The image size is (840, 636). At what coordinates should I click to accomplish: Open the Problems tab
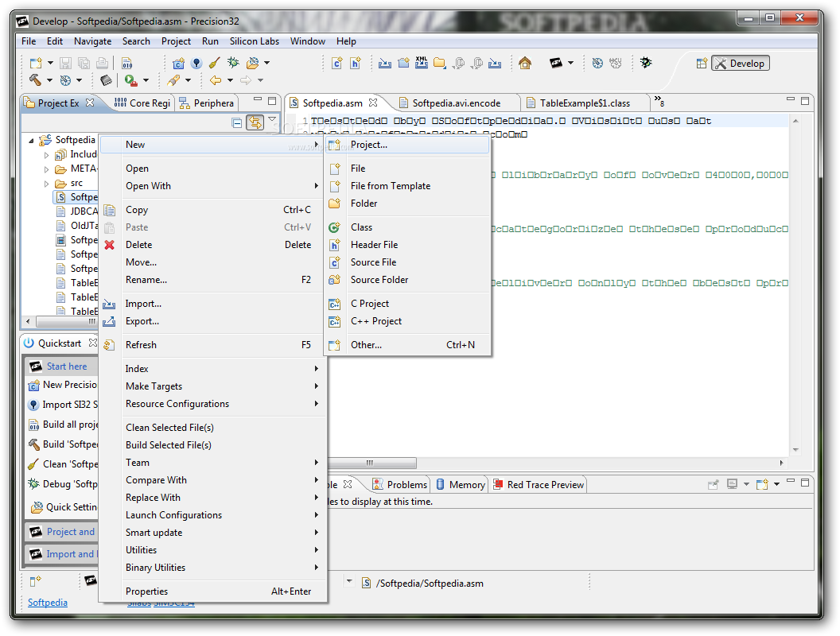pos(400,484)
